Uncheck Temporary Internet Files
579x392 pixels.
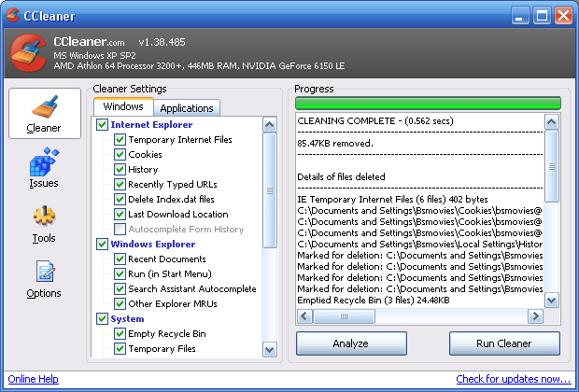click(x=120, y=140)
